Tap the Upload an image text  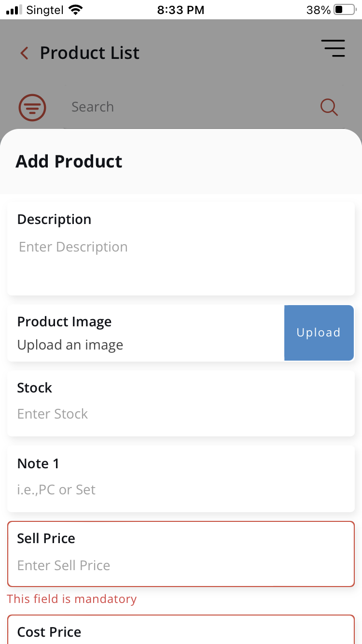pyautogui.click(x=70, y=345)
